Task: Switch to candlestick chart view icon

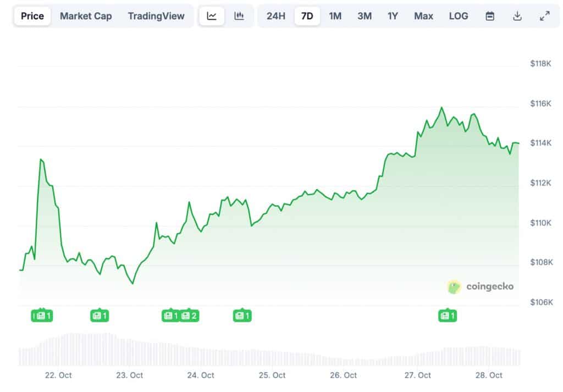Action: coord(239,16)
